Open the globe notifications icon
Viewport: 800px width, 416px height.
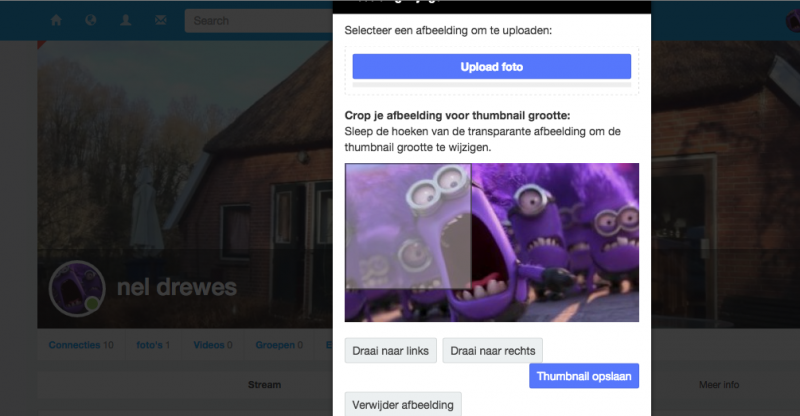[91, 20]
